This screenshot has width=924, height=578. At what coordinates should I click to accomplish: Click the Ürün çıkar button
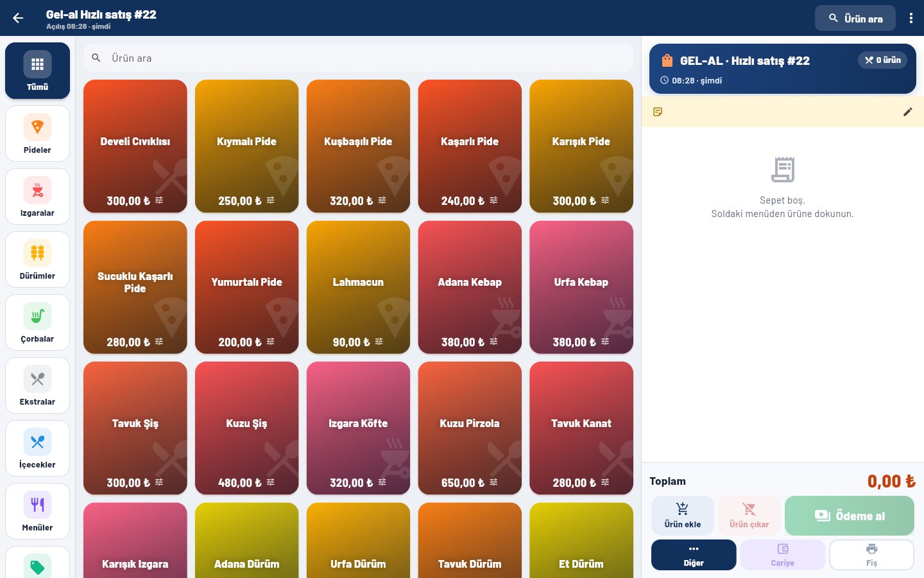coord(749,516)
